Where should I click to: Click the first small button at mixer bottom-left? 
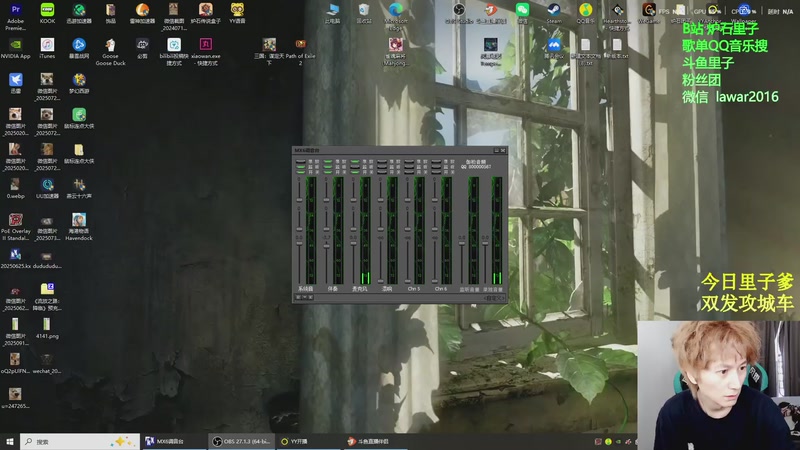point(298,297)
